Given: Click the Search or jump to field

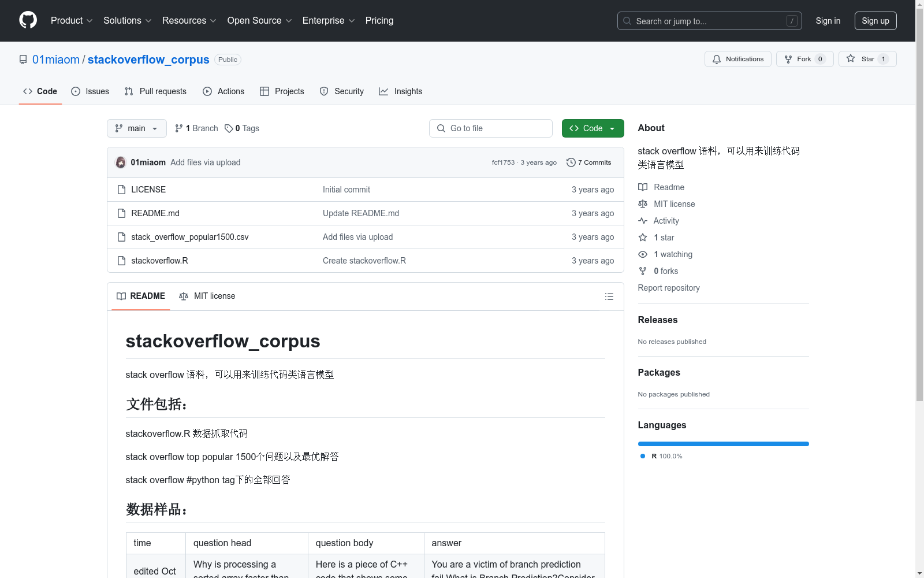Looking at the screenshot, I should (709, 20).
